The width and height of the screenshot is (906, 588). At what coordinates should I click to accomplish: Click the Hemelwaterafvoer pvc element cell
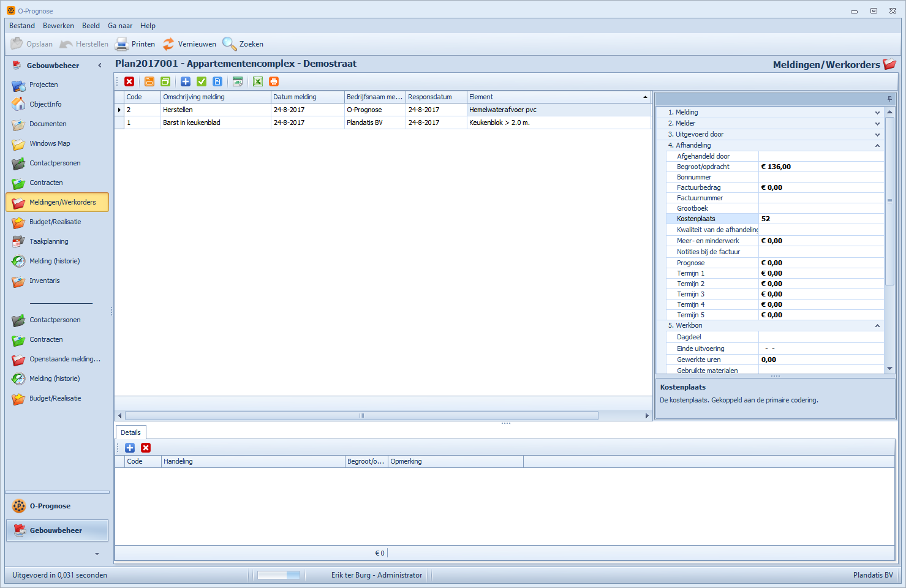tap(559, 110)
